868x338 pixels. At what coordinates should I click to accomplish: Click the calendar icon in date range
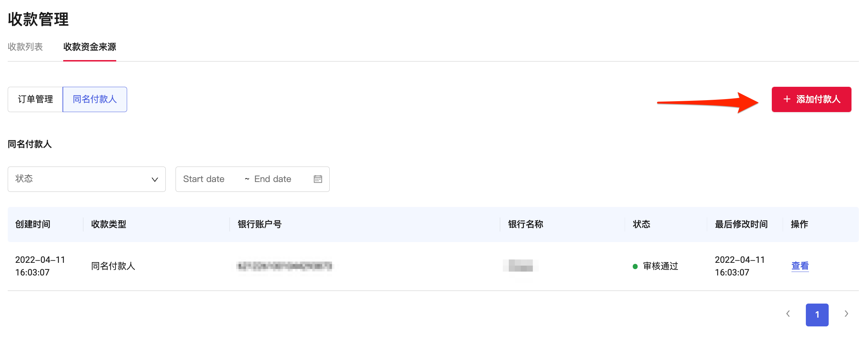(318, 179)
